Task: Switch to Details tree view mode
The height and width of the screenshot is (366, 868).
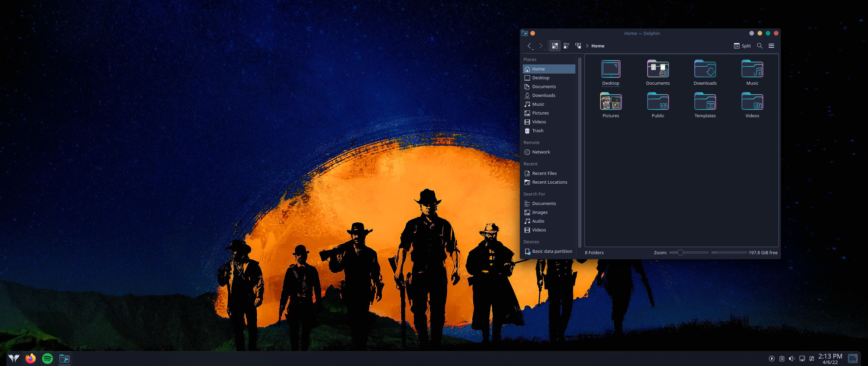Action: pyautogui.click(x=578, y=46)
